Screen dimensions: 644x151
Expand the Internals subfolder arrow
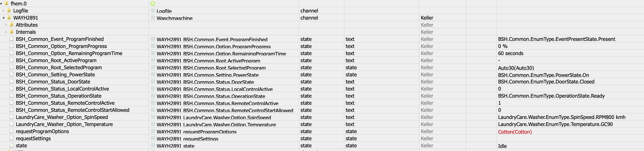(6, 32)
